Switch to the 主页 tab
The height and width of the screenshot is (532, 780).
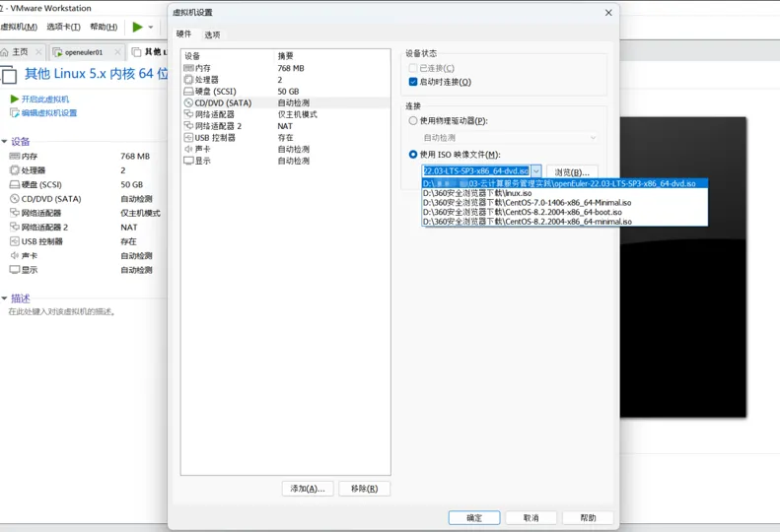coord(20,51)
